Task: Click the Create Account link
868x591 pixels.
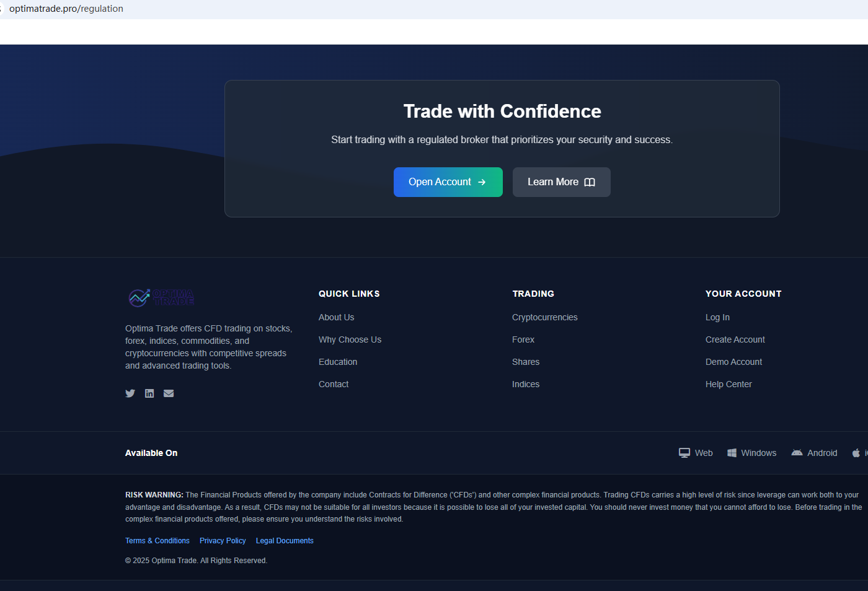Action: (x=735, y=339)
